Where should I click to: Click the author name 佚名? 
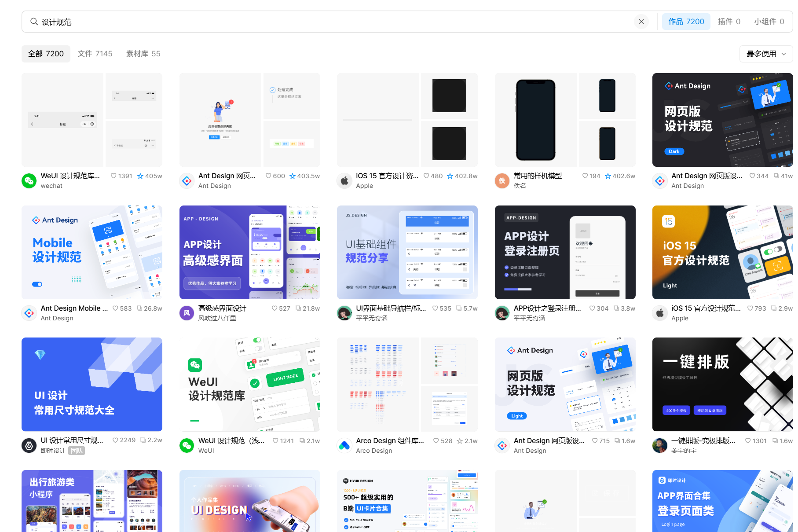point(520,186)
